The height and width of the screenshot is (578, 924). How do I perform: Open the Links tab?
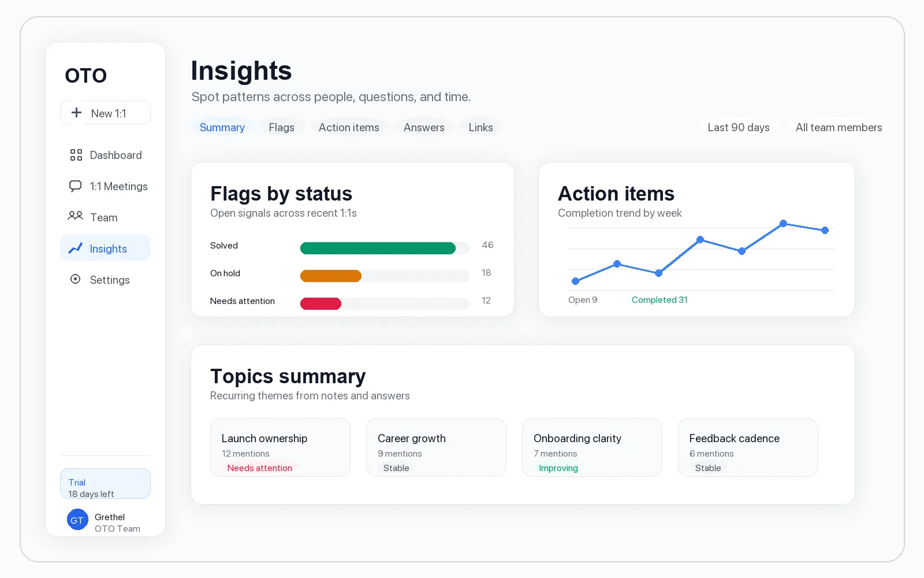tap(481, 127)
